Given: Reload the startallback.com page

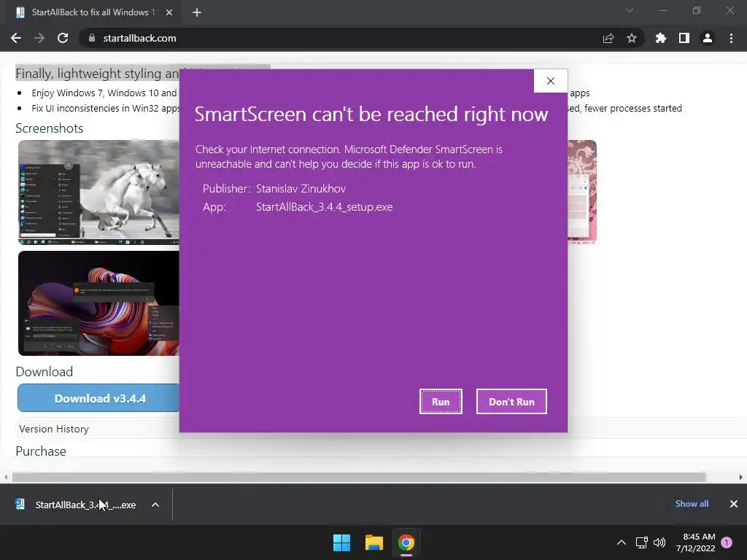Looking at the screenshot, I should pyautogui.click(x=63, y=38).
